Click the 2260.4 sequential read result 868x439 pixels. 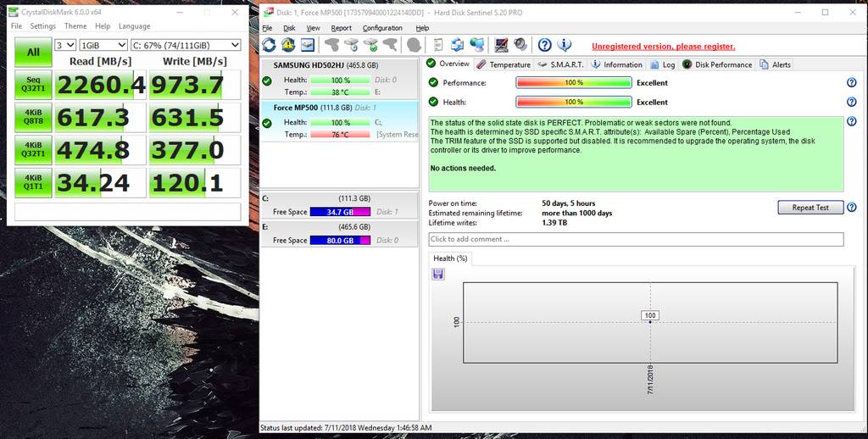pyautogui.click(x=100, y=85)
